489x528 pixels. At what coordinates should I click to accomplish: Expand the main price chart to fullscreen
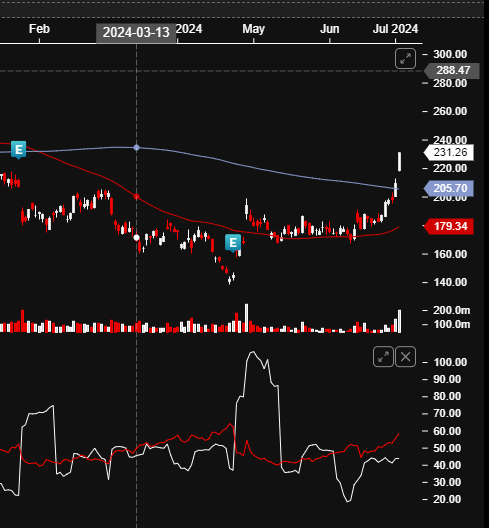tap(405, 59)
